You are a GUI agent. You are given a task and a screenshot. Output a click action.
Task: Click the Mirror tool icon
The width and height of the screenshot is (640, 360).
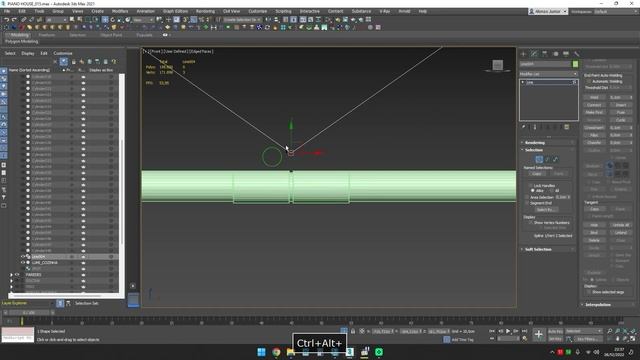268,20
